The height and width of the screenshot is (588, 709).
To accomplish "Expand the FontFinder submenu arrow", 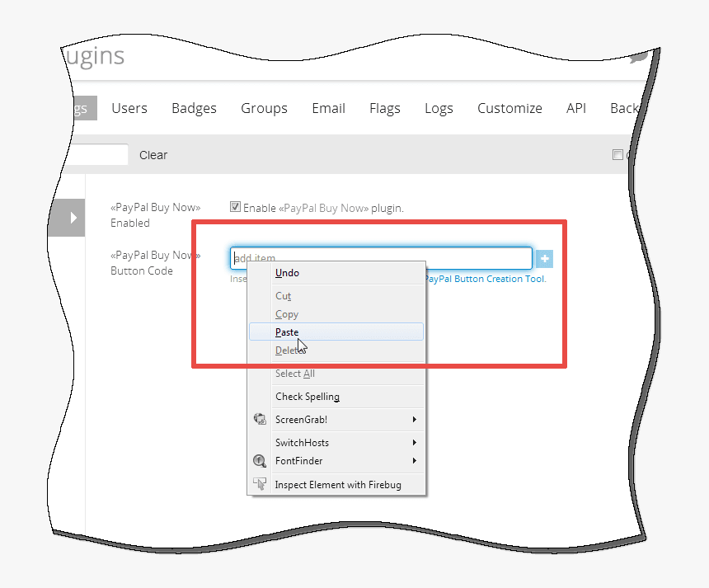I will pos(414,460).
